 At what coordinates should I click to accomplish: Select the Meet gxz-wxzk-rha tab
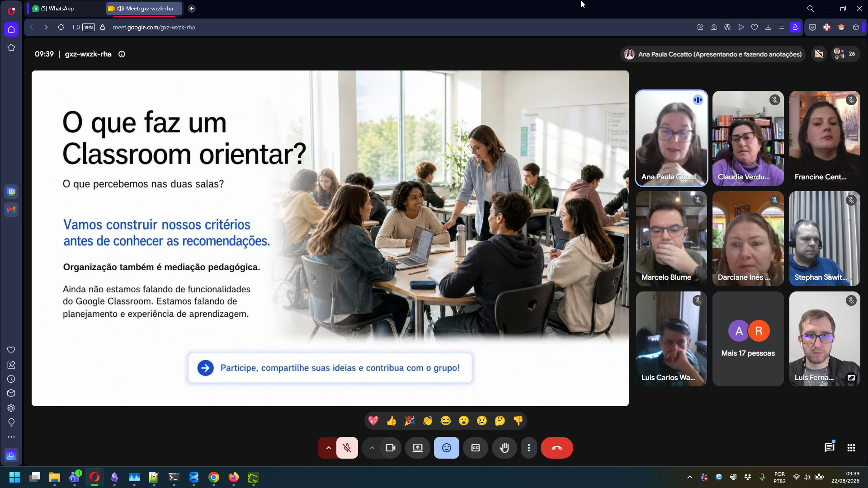click(x=145, y=9)
